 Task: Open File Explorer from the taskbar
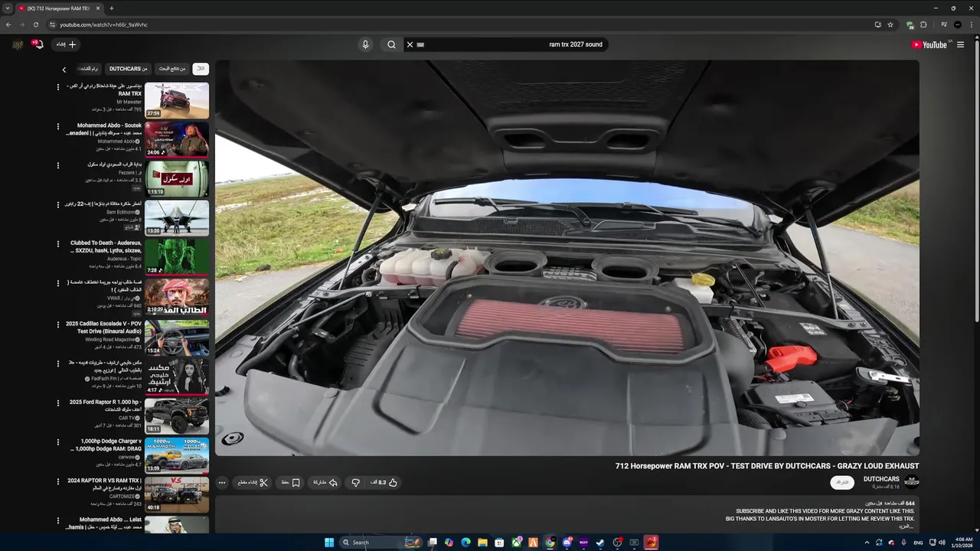click(482, 543)
